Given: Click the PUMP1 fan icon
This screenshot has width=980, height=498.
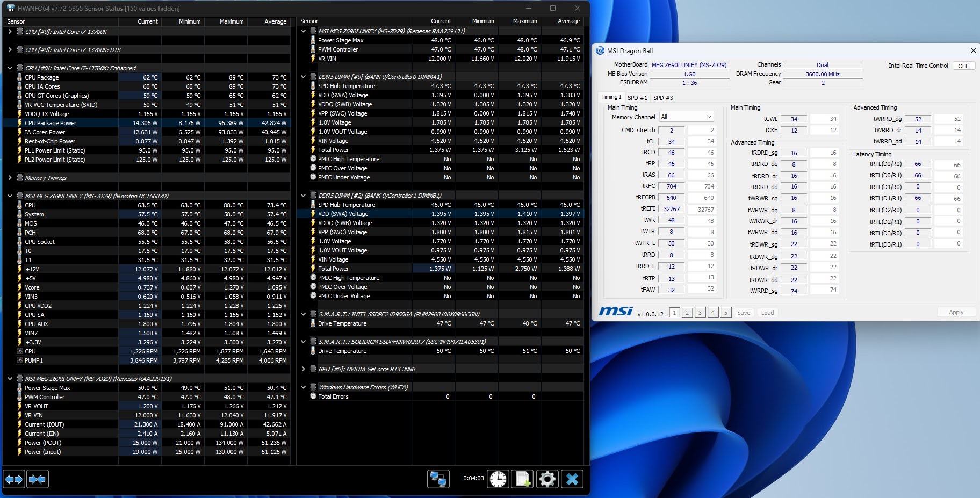Looking at the screenshot, I should click(20, 360).
